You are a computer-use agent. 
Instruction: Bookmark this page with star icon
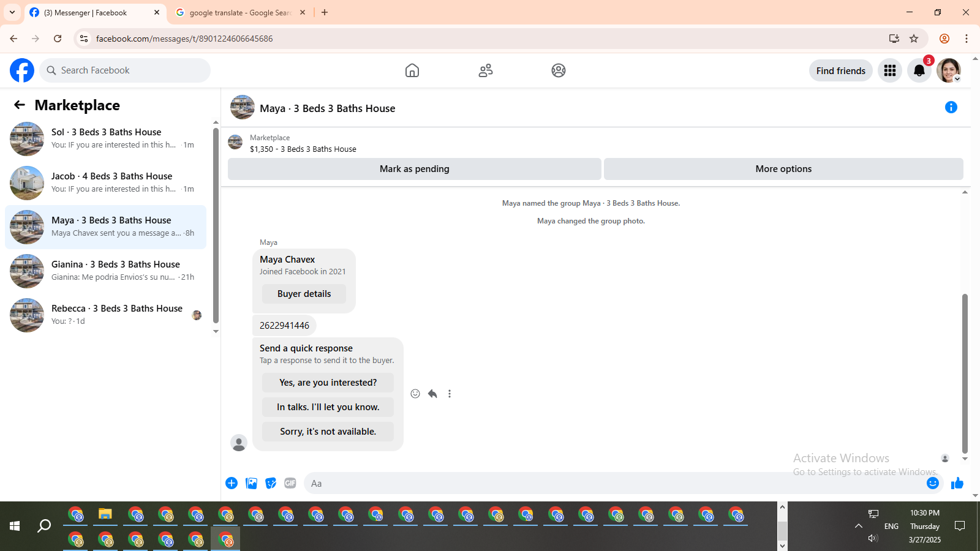point(914,39)
